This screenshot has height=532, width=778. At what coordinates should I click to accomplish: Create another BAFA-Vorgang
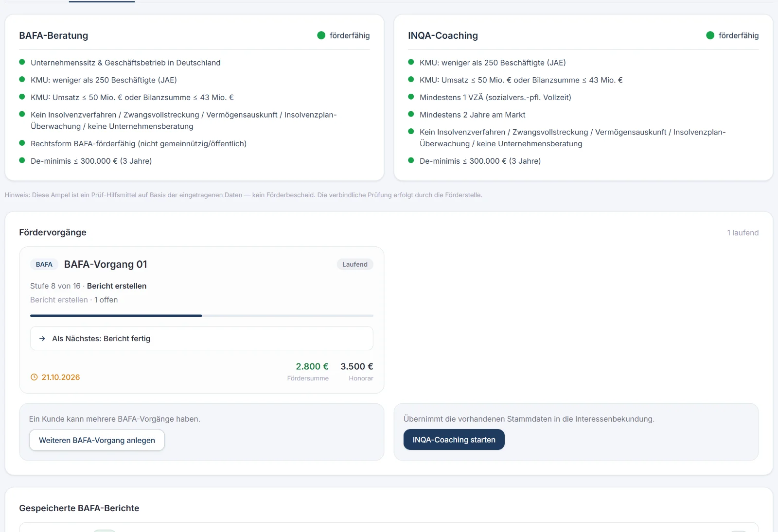[x=97, y=440]
